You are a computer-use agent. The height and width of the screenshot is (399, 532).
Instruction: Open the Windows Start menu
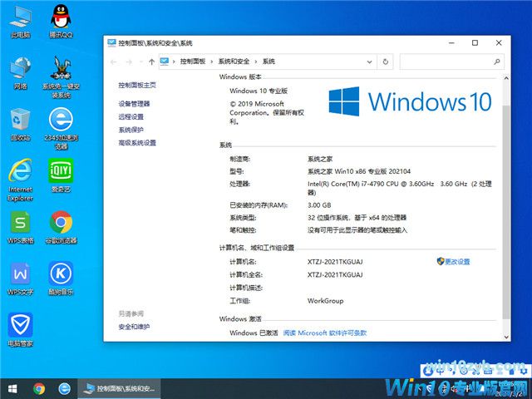(x=13, y=389)
